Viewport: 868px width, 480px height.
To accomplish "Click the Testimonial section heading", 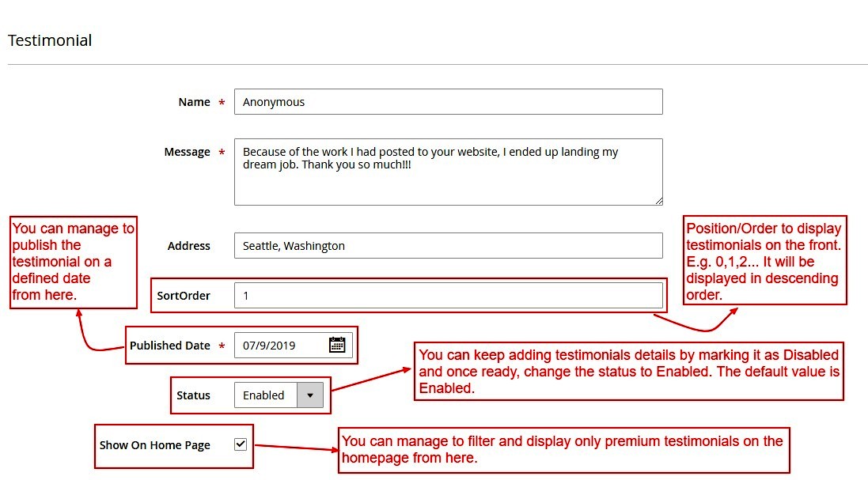I will (x=50, y=40).
